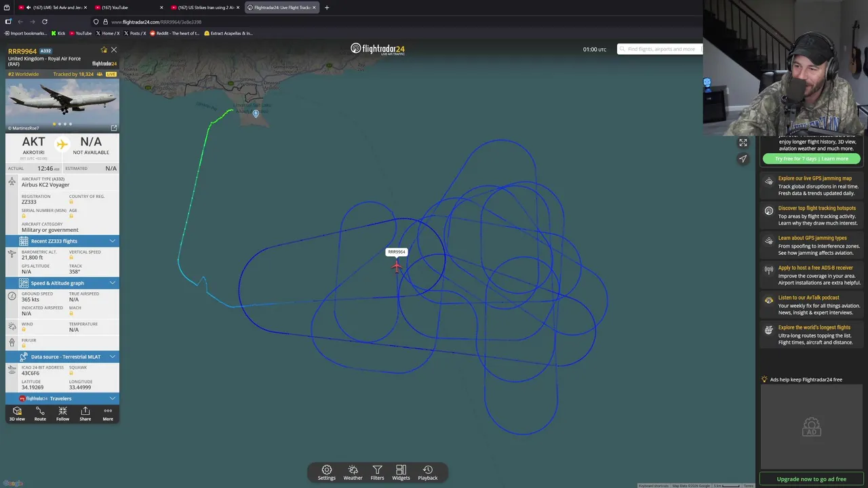The width and height of the screenshot is (868, 488).
Task: Open the Extract Acapellas bookmark
Action: pyautogui.click(x=229, y=33)
